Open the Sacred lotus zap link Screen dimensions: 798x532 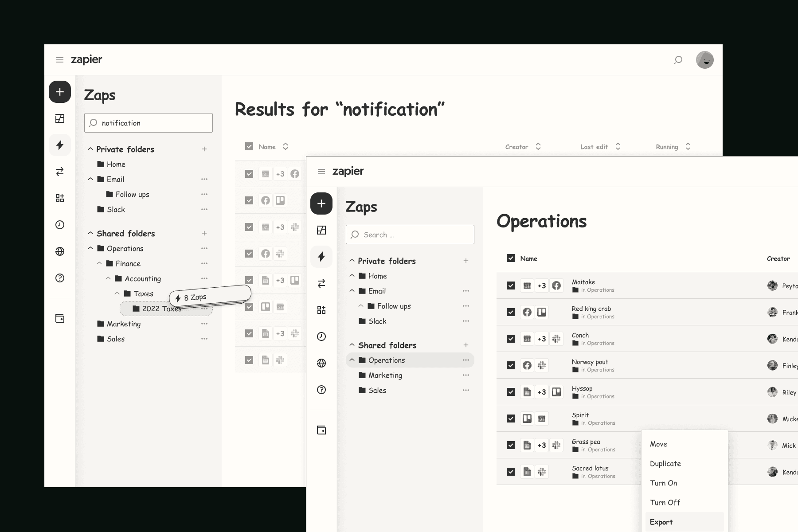point(590,468)
